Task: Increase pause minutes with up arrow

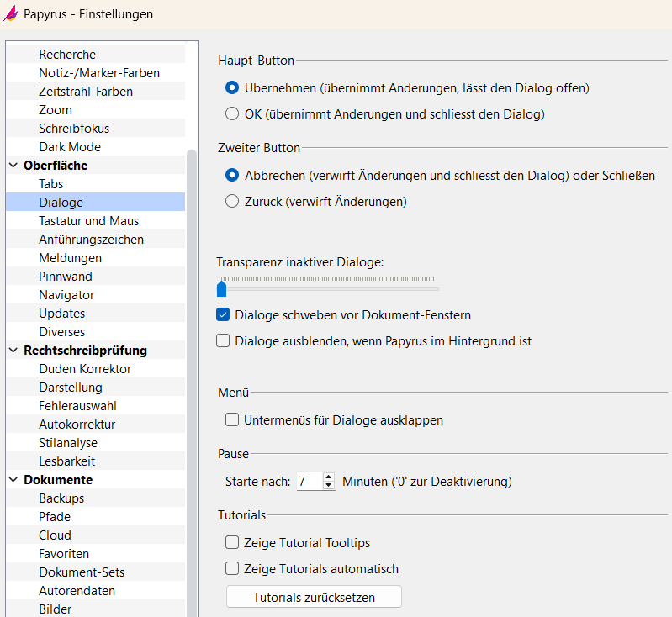Action: click(x=328, y=477)
